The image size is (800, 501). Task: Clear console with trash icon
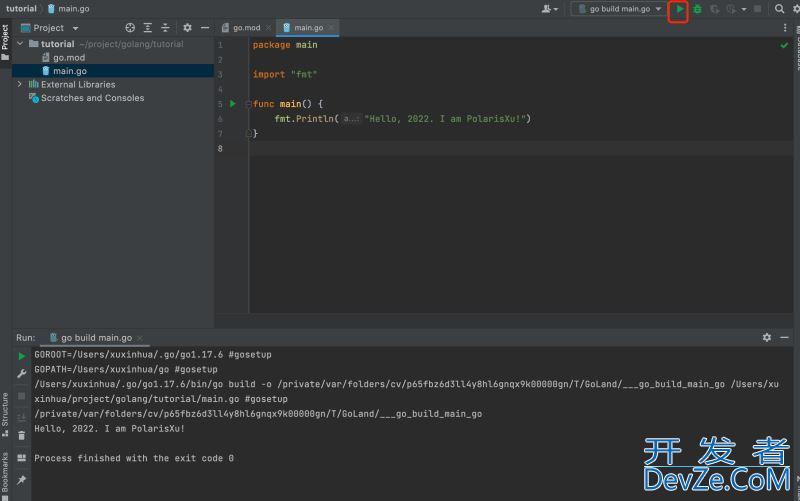[x=21, y=435]
